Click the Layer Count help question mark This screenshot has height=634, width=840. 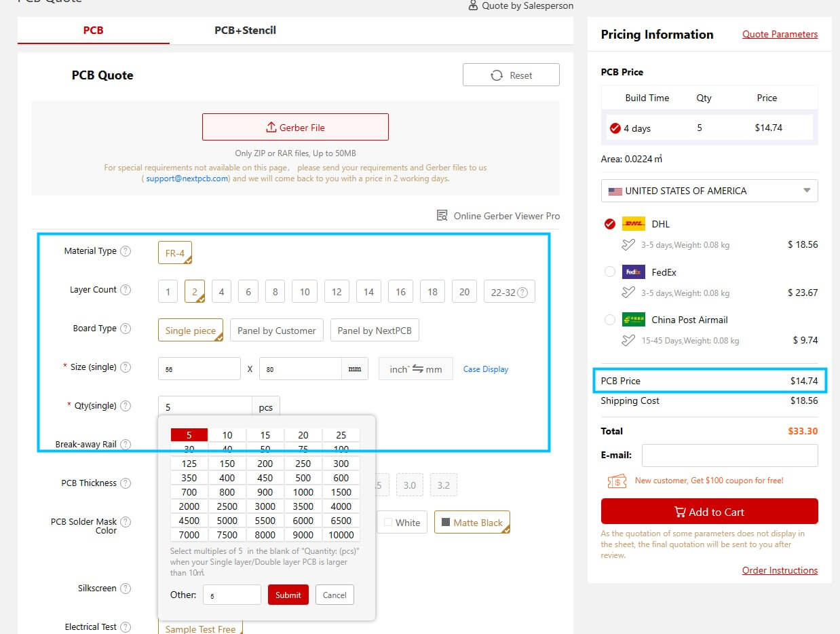point(126,290)
